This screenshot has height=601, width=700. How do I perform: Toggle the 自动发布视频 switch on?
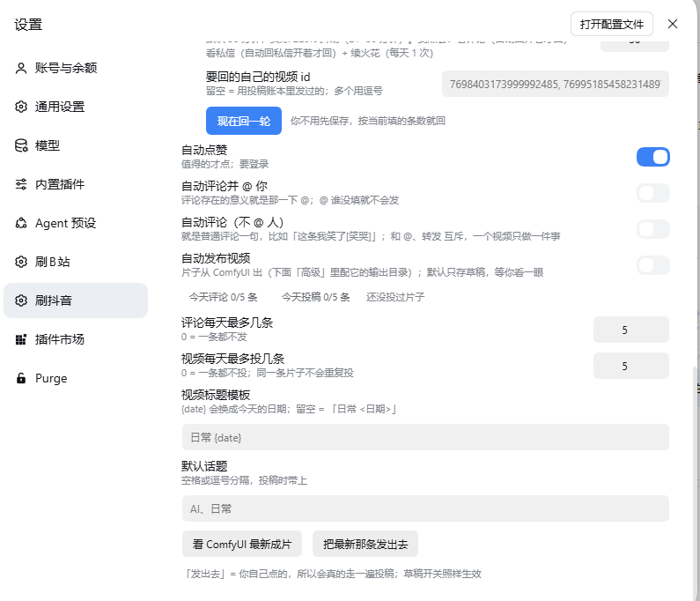652,265
